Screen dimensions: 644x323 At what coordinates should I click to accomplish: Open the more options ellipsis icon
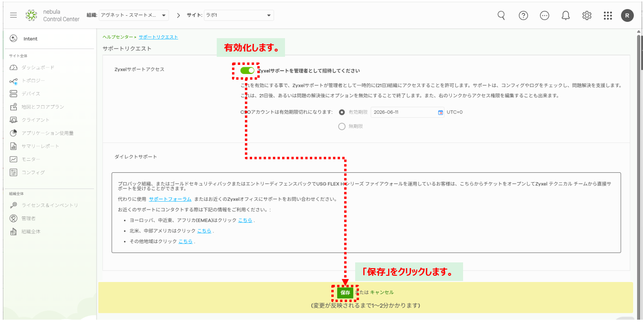click(x=544, y=15)
